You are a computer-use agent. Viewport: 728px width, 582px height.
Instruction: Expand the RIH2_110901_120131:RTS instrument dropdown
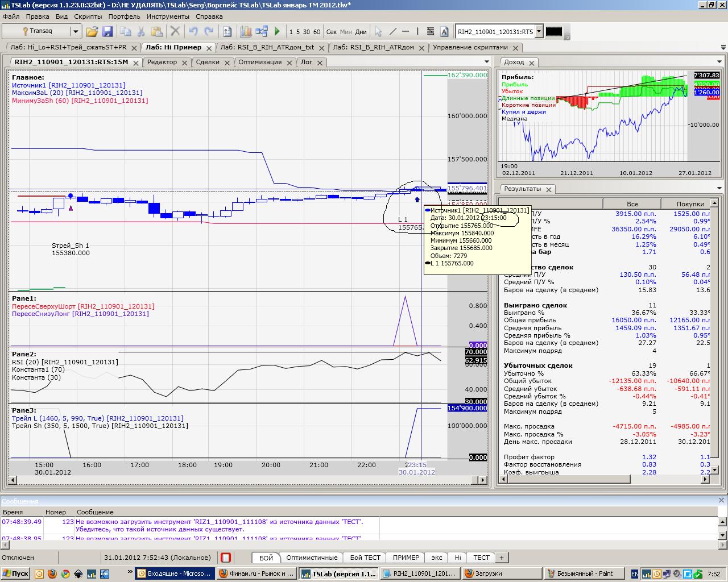click(539, 32)
